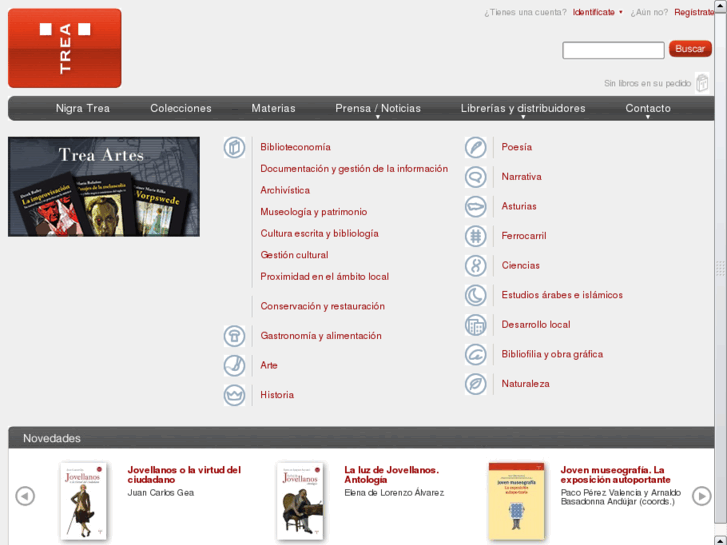
Task: Click the Narrativa speech bubble icon
Action: [x=476, y=177]
